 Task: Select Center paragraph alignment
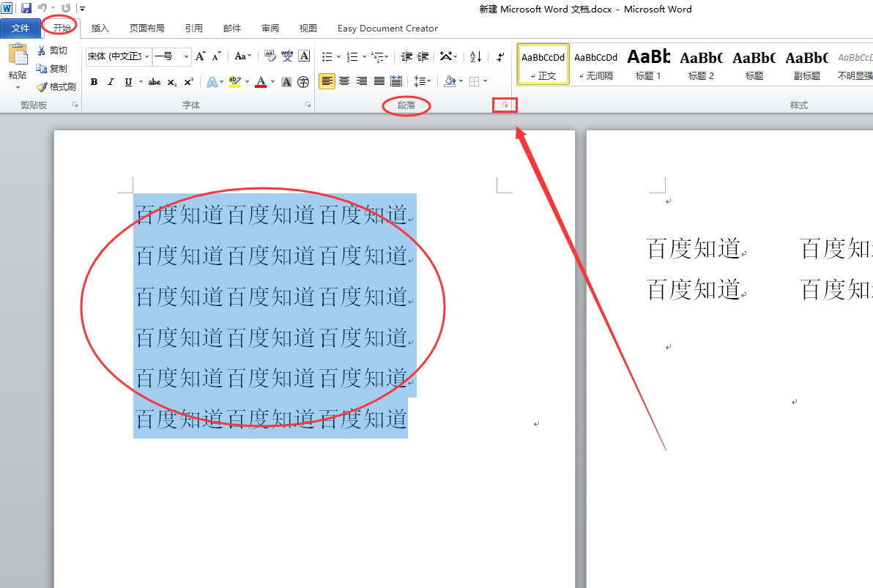tap(345, 81)
